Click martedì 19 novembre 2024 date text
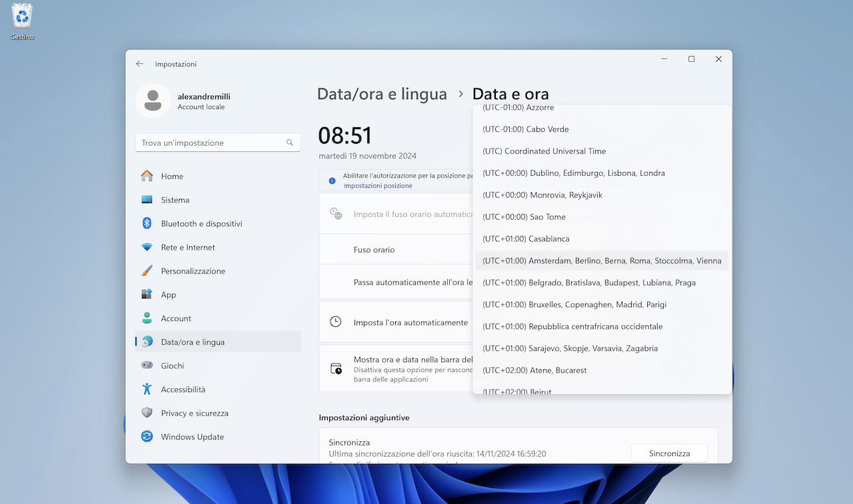 pyautogui.click(x=368, y=156)
